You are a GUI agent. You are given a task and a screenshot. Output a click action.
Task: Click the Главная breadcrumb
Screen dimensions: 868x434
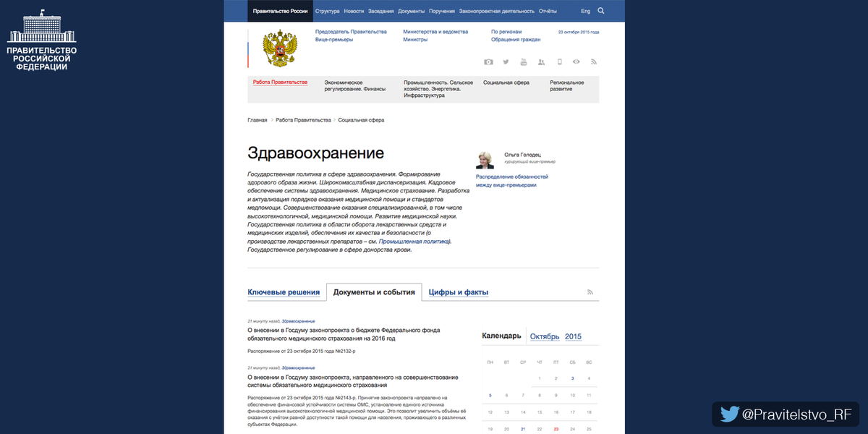pos(258,119)
